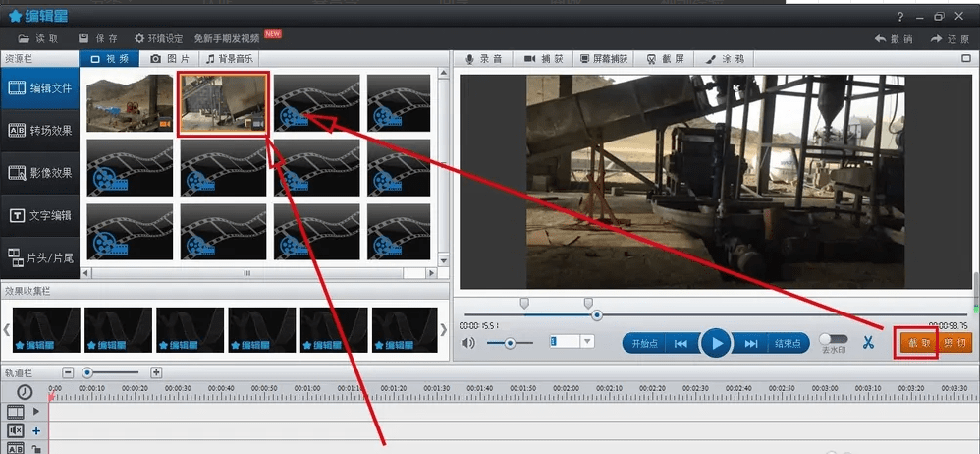Toggle the 去水印 watermark removal switch

[834, 339]
